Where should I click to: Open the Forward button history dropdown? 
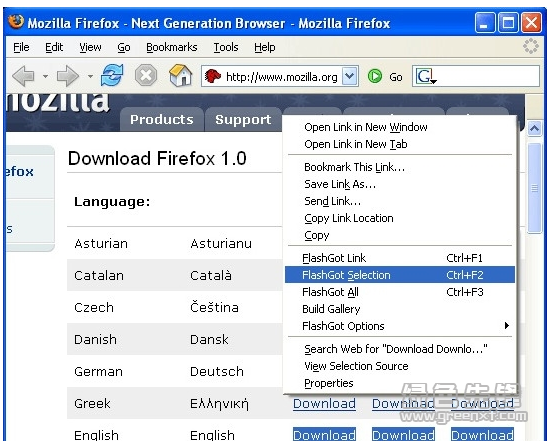(x=90, y=76)
